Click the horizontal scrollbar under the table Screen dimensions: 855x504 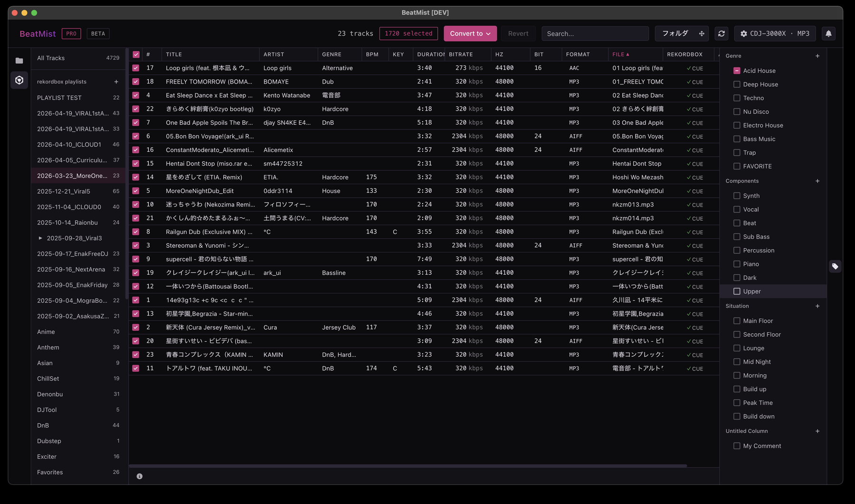pyautogui.click(x=408, y=466)
